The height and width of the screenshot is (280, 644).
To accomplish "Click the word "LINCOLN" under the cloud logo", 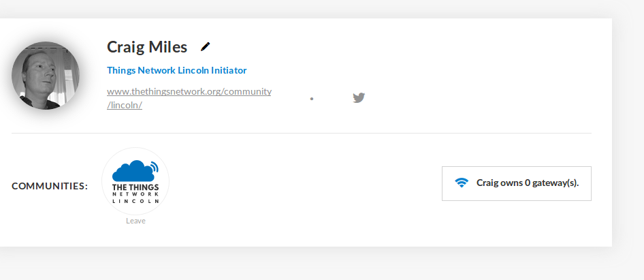I will click(x=135, y=202).
